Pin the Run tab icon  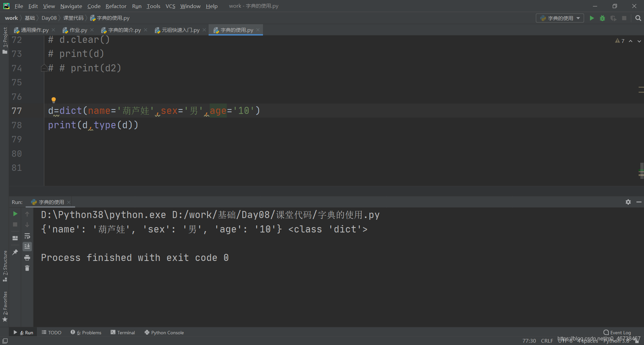coord(15,252)
